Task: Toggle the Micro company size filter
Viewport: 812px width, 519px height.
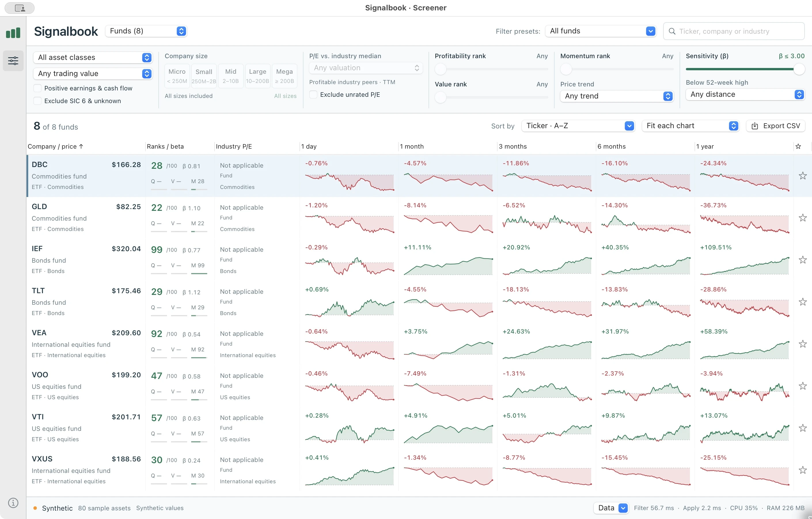Action: coord(177,76)
